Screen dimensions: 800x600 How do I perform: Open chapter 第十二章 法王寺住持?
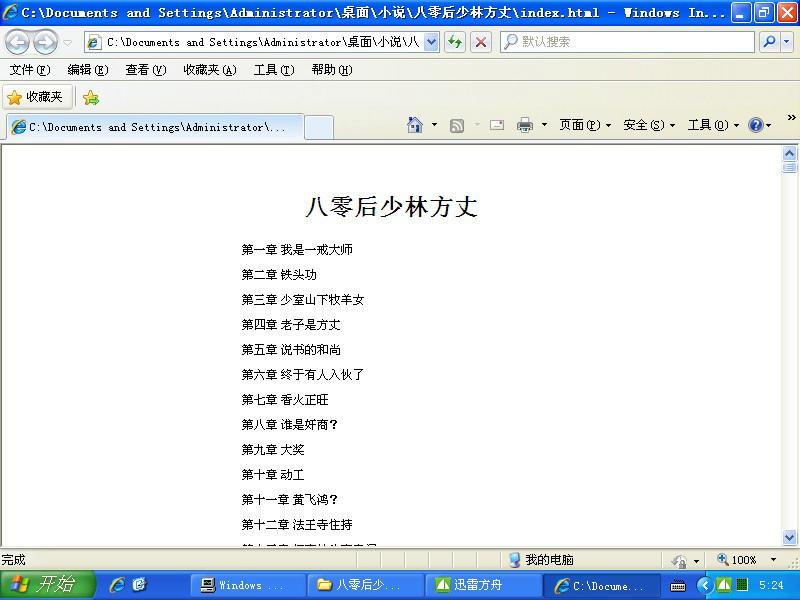point(296,524)
